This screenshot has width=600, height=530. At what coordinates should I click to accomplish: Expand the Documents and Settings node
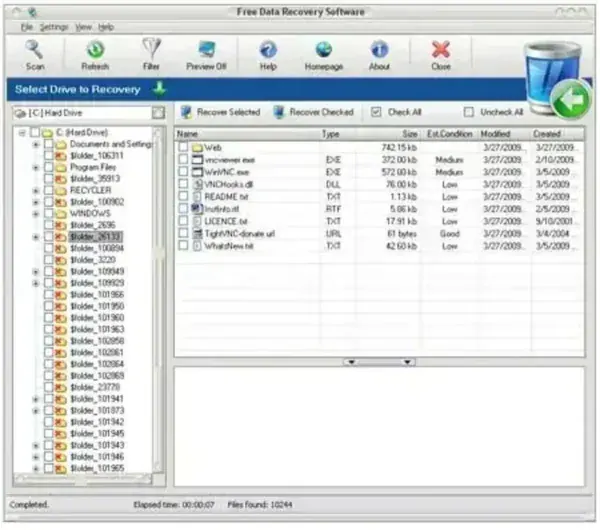coord(36,144)
